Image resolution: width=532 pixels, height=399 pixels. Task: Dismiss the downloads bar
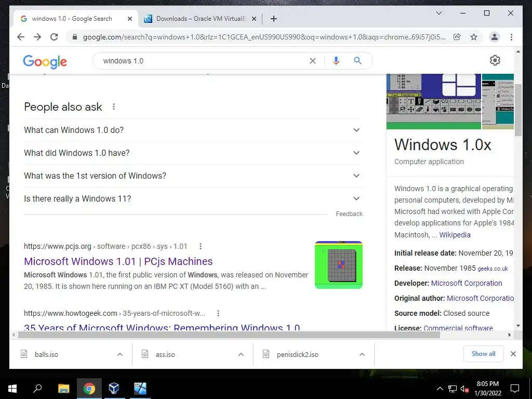[513, 354]
